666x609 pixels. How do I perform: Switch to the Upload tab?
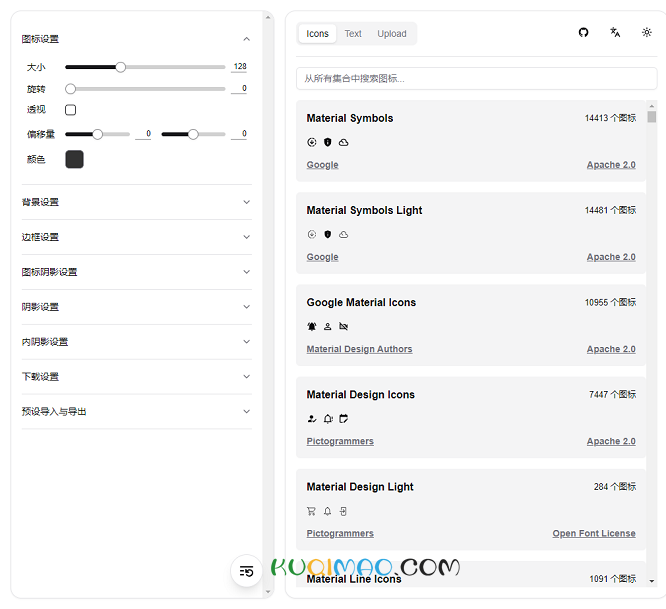[392, 34]
